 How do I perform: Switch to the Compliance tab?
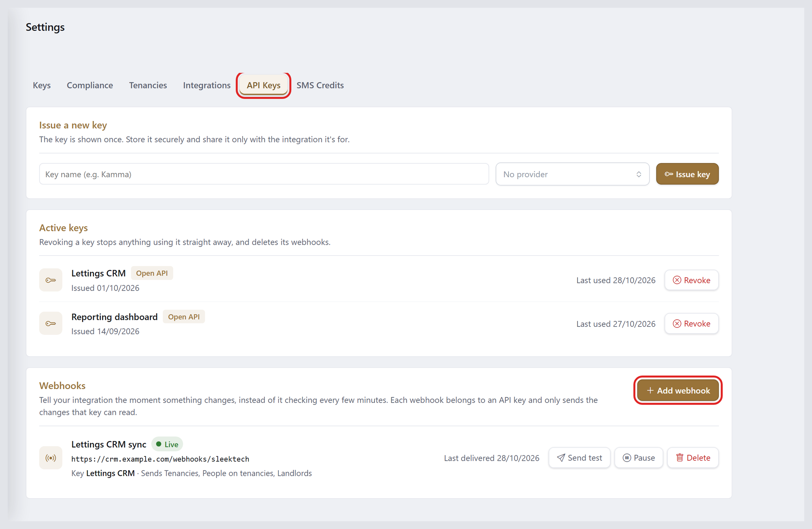tap(90, 85)
